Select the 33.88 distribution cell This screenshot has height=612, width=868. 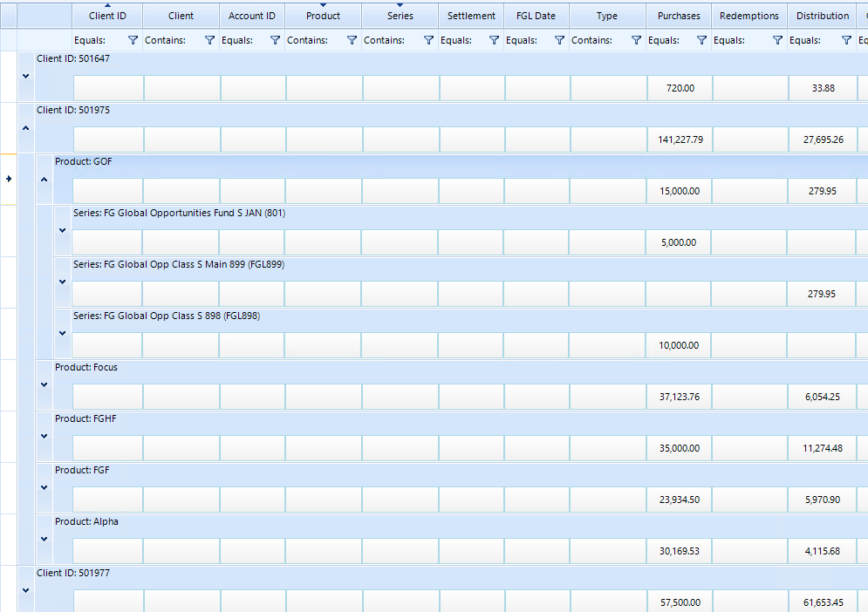(x=823, y=88)
